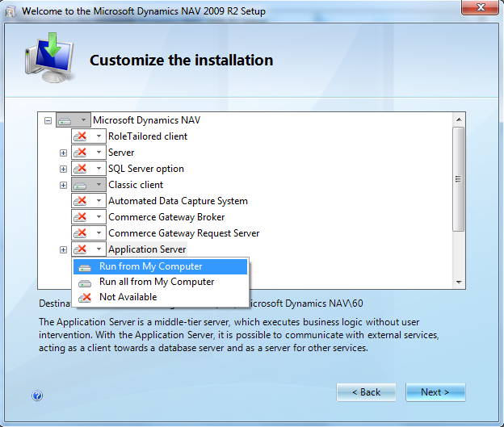Click the RoleTailored client not-available icon

[x=80, y=136]
